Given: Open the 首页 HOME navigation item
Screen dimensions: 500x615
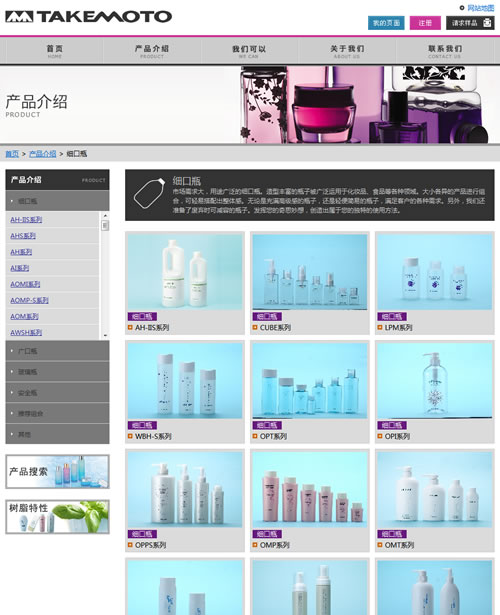Looking at the screenshot, I should tap(55, 51).
